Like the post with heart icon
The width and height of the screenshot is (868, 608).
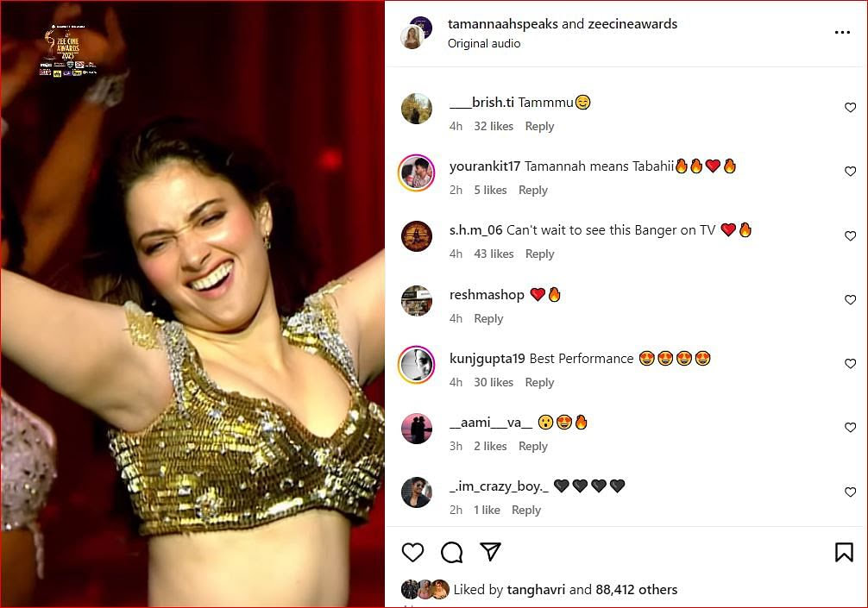point(413,553)
